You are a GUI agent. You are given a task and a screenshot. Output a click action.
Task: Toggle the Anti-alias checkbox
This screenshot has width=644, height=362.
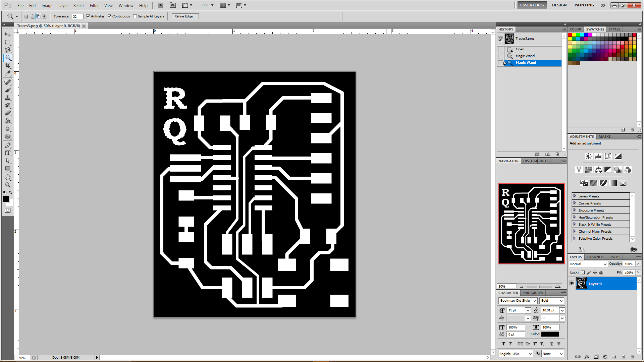click(x=88, y=16)
